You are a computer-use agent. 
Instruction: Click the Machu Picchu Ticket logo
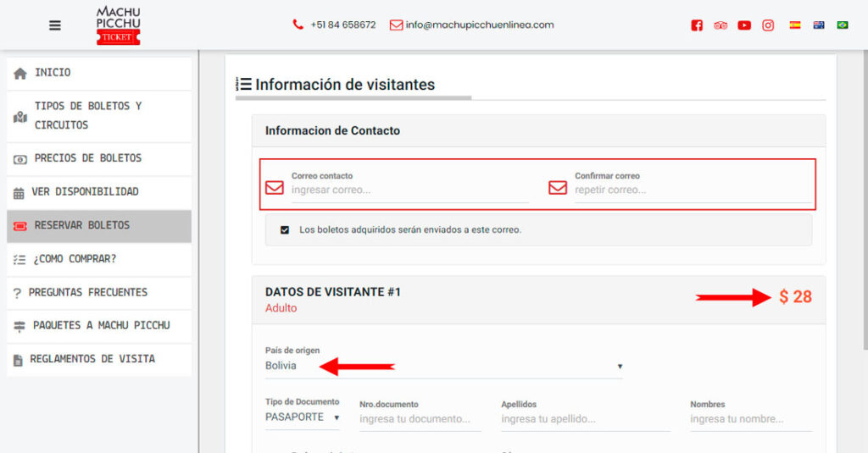118,25
